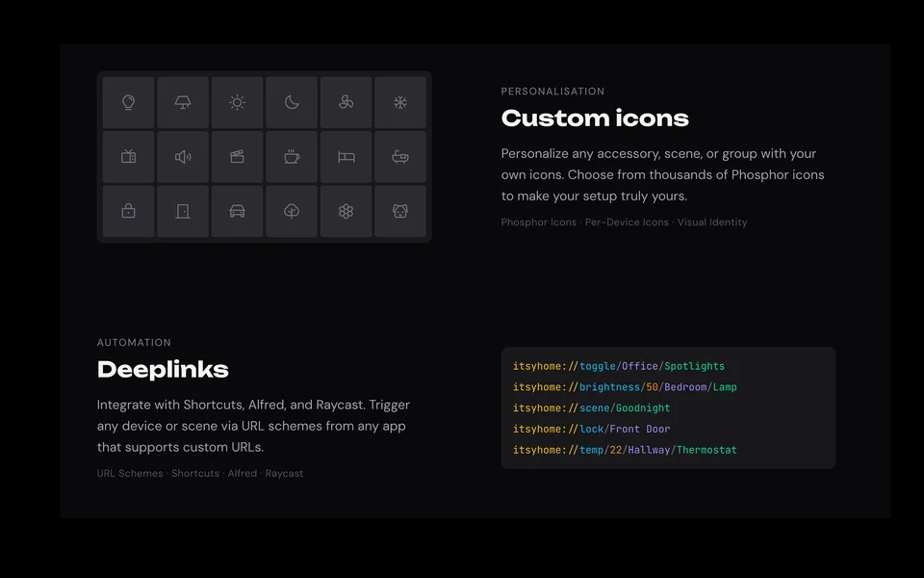Choose the table lamp icon
Image resolution: width=924 pixels, height=578 pixels.
point(183,103)
